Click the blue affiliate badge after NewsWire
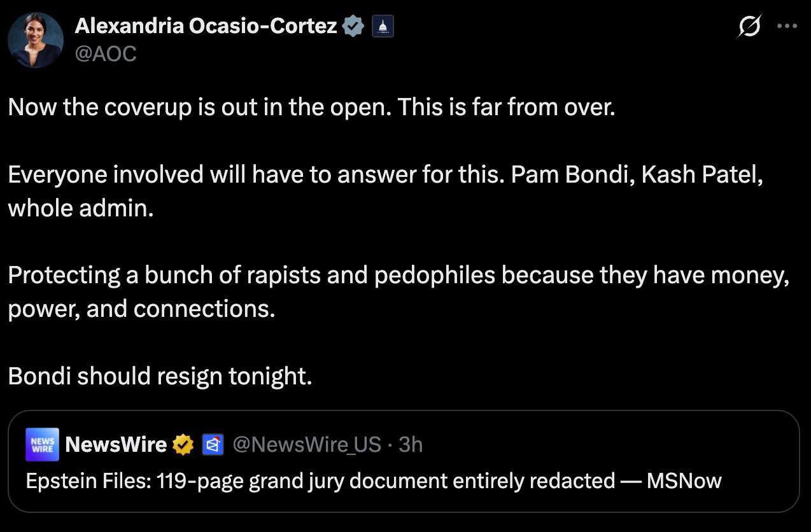The width and height of the screenshot is (811, 532). (x=212, y=445)
